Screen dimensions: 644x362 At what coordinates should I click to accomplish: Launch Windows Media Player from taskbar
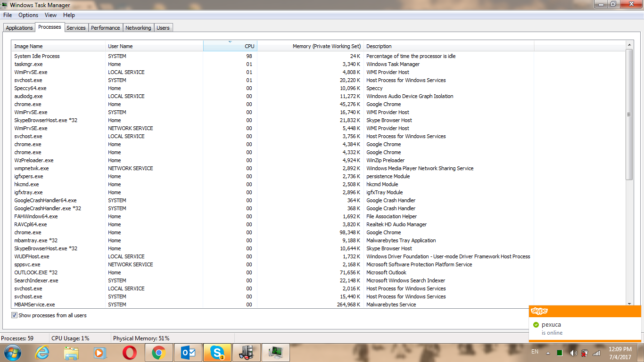(100, 353)
